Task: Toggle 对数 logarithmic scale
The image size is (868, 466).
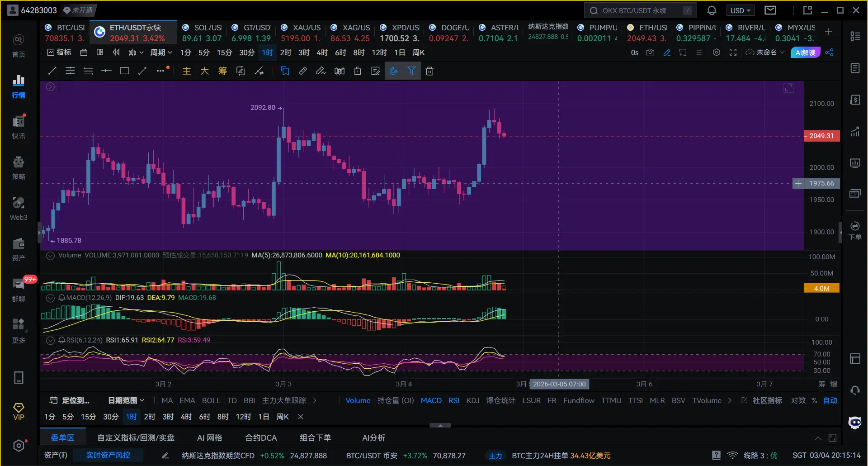Action: tap(798, 400)
